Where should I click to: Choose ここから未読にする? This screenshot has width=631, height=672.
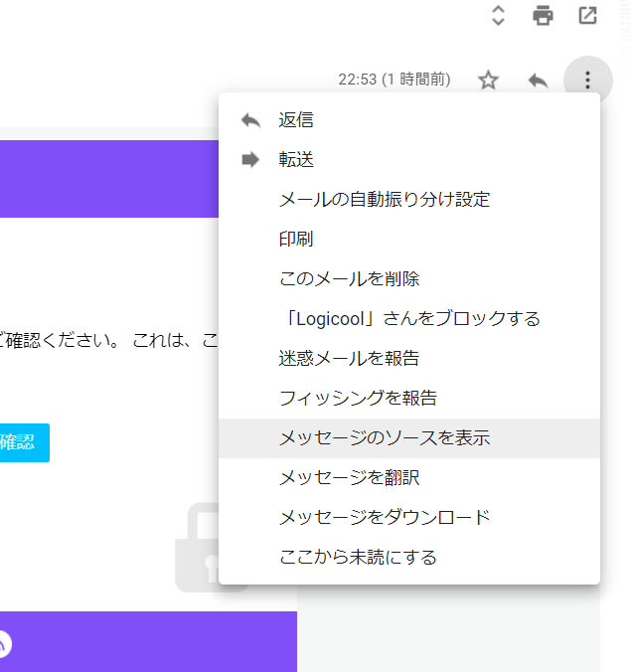point(409,558)
